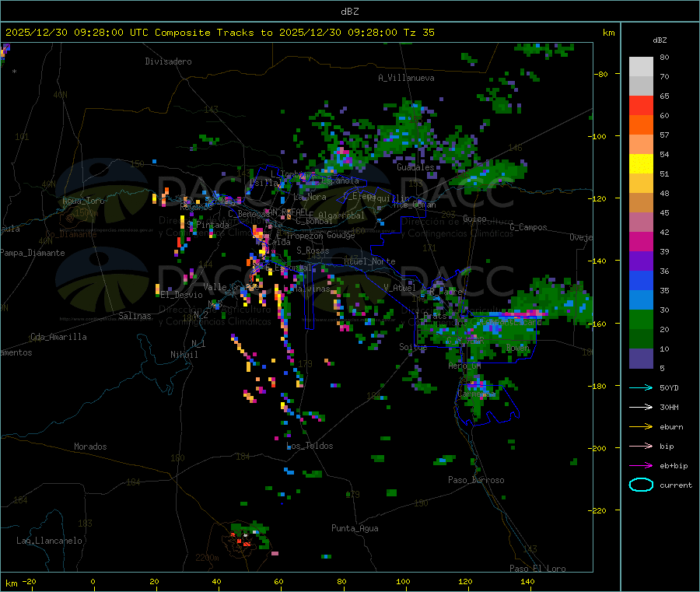The width and height of the screenshot is (700, 592).
Task: Click the 'Laq.Llancanelo' map label
Action: click(49, 541)
